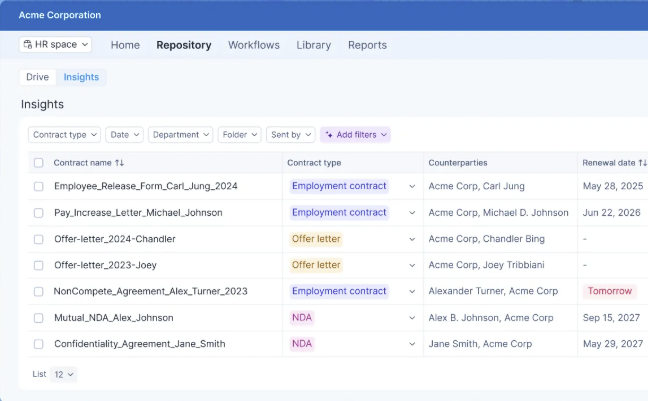Open Employee_Release_Form_Carl_Jung_2024 contract
This screenshot has width=648, height=401.
146,186
